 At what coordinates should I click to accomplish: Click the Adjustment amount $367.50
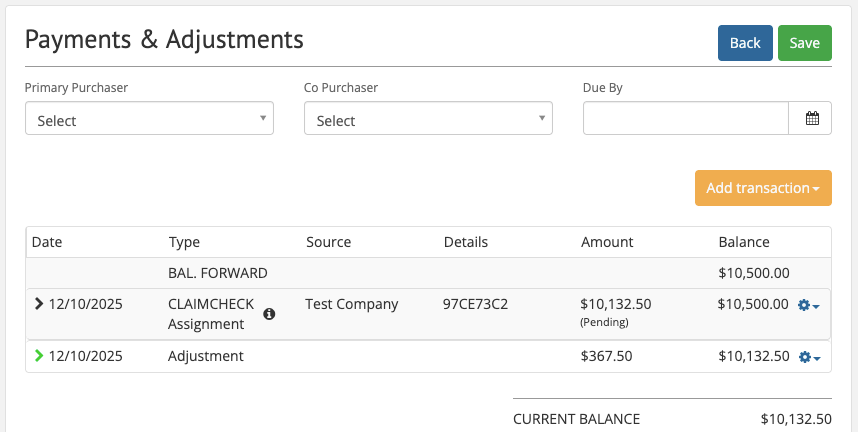pyautogui.click(x=606, y=356)
